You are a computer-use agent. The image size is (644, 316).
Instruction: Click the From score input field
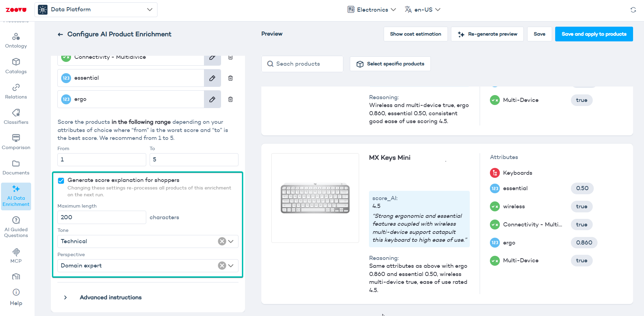tap(102, 160)
